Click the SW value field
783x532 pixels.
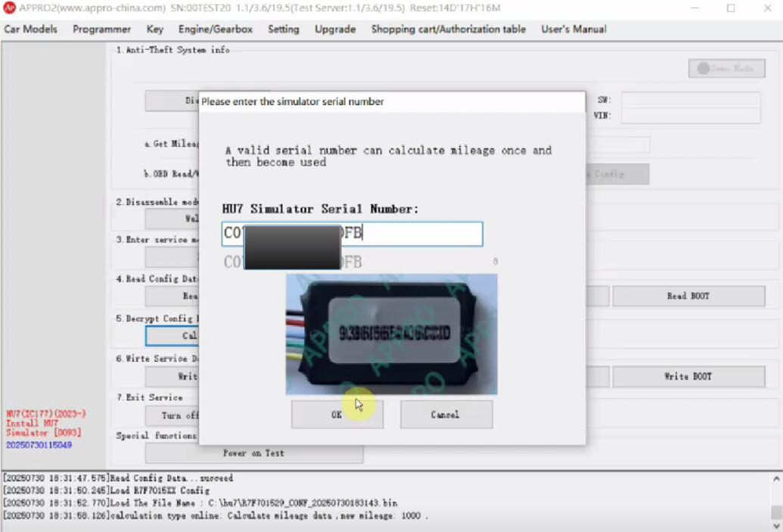(691, 99)
